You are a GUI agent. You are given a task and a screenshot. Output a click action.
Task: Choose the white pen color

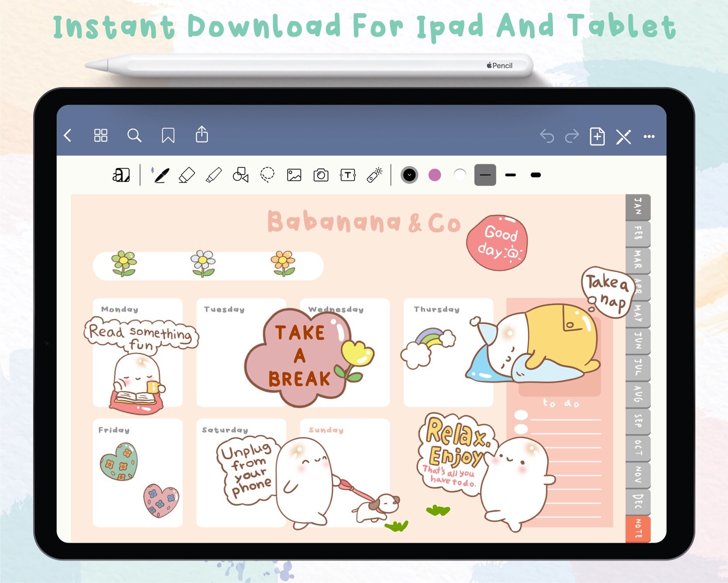pyautogui.click(x=460, y=175)
